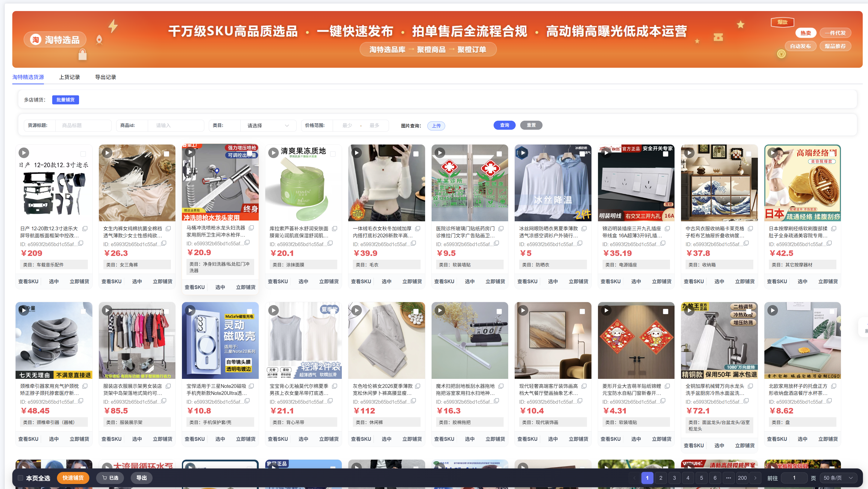868x489 pixels.
Task: Tick checkbox on 清爽果冻质地 product card
Action: click(333, 154)
